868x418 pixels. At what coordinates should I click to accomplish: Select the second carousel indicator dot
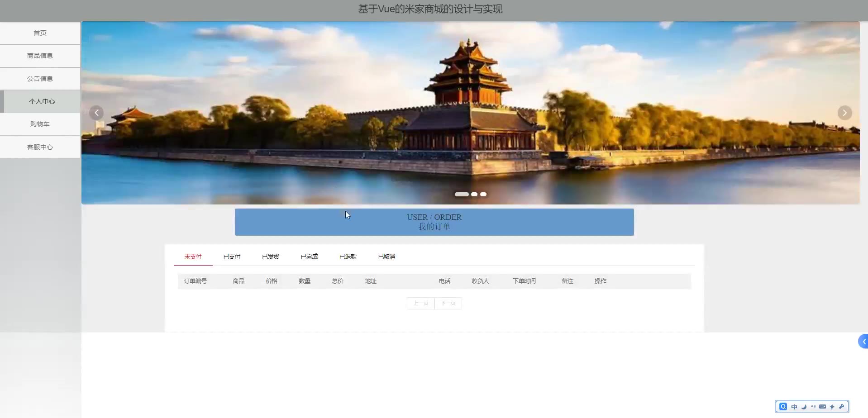click(474, 194)
